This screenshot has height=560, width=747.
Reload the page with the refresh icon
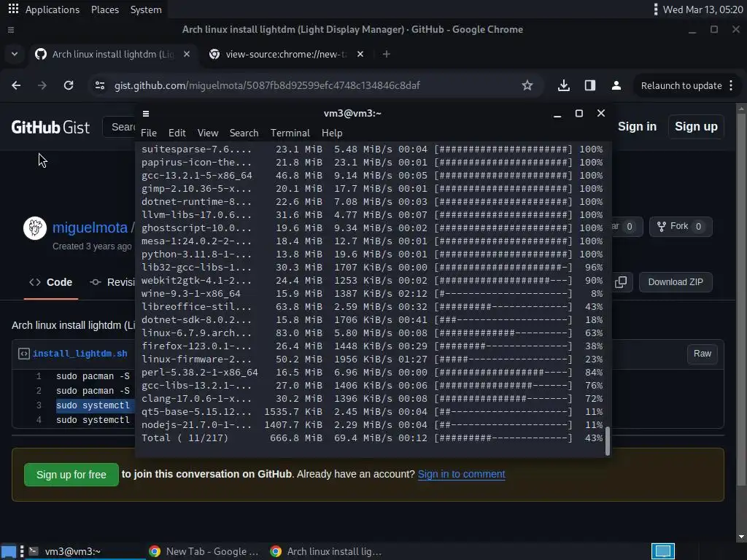click(69, 86)
